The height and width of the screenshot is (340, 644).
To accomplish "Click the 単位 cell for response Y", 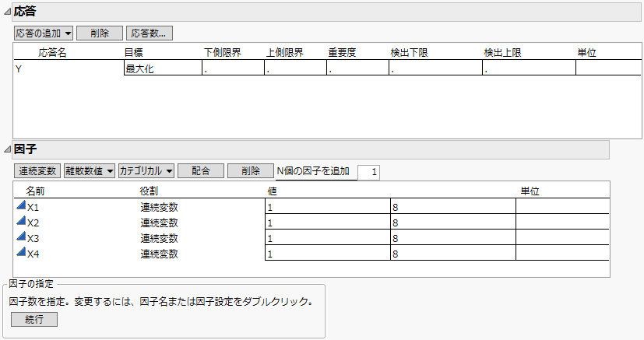I will (x=609, y=68).
